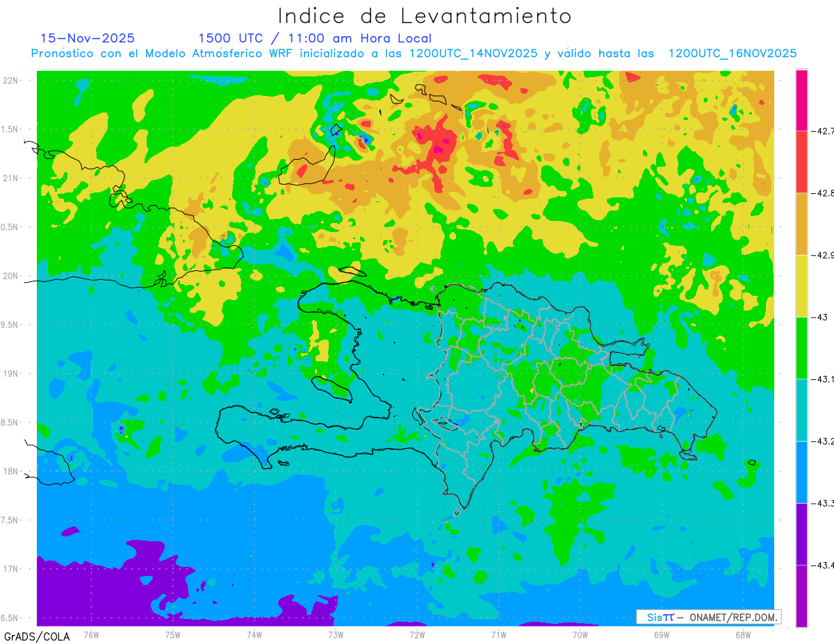Click the purple legend swatch below -43.3
Image resolution: width=834 pixels, height=644 pixels.
(801, 534)
